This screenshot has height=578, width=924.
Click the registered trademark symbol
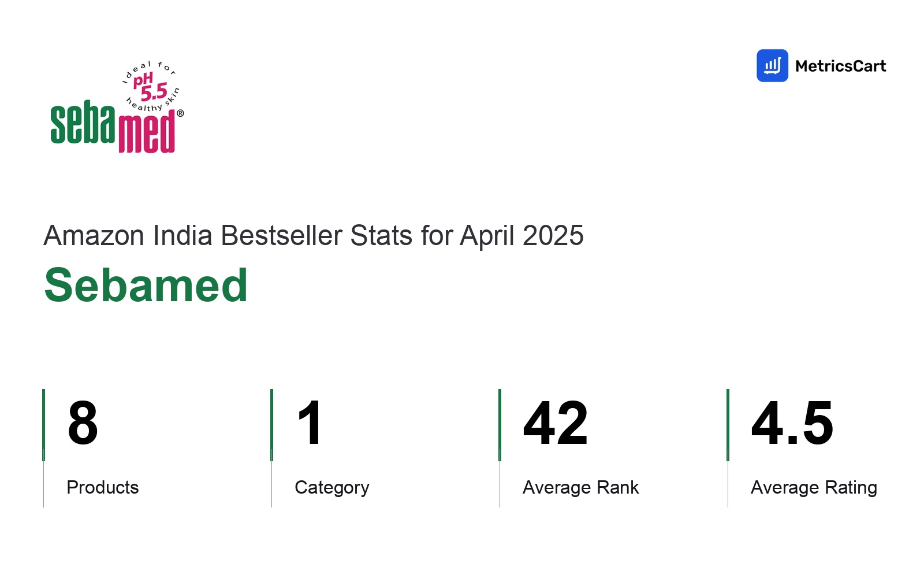coord(180,113)
